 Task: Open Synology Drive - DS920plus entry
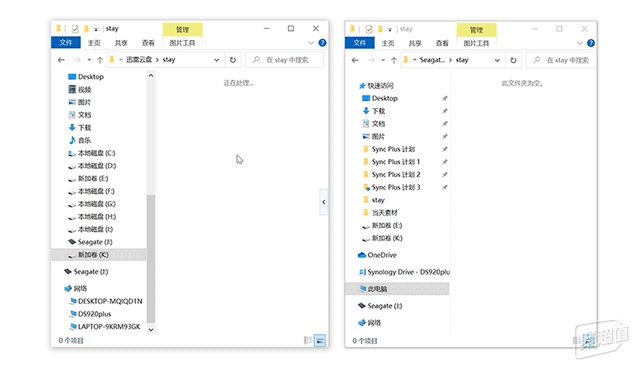[404, 272]
